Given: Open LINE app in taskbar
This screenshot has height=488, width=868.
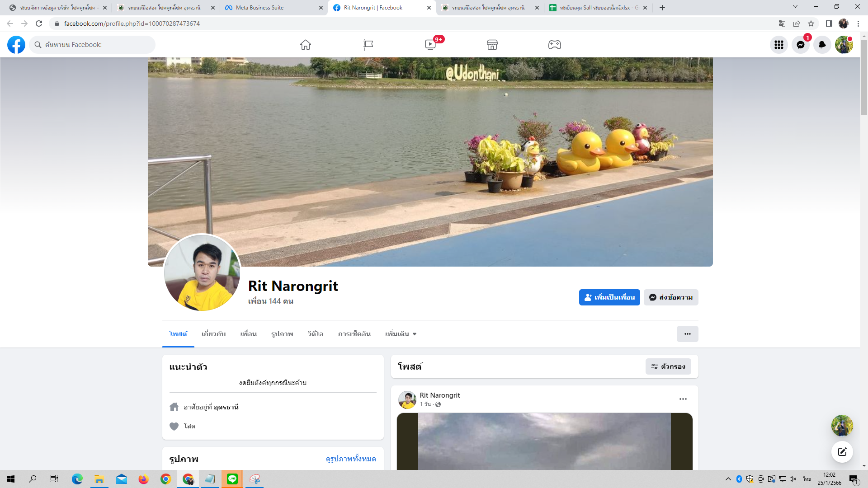Looking at the screenshot, I should coord(232,479).
